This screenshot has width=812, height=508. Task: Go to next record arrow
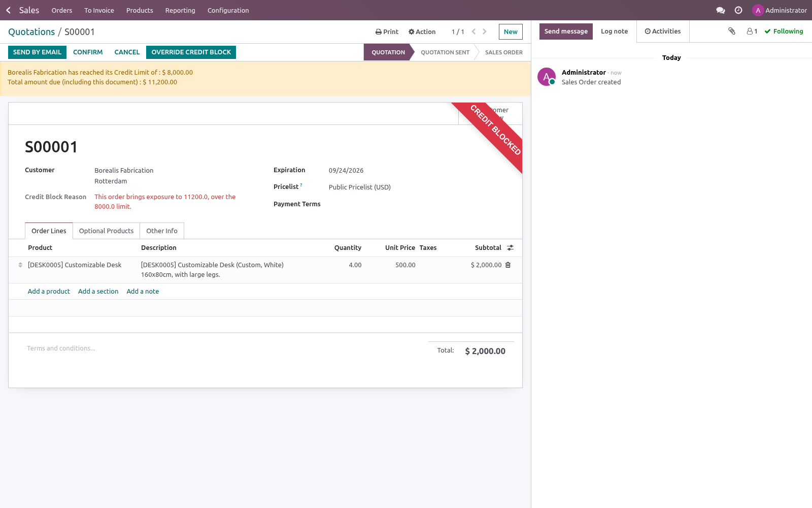485,31
